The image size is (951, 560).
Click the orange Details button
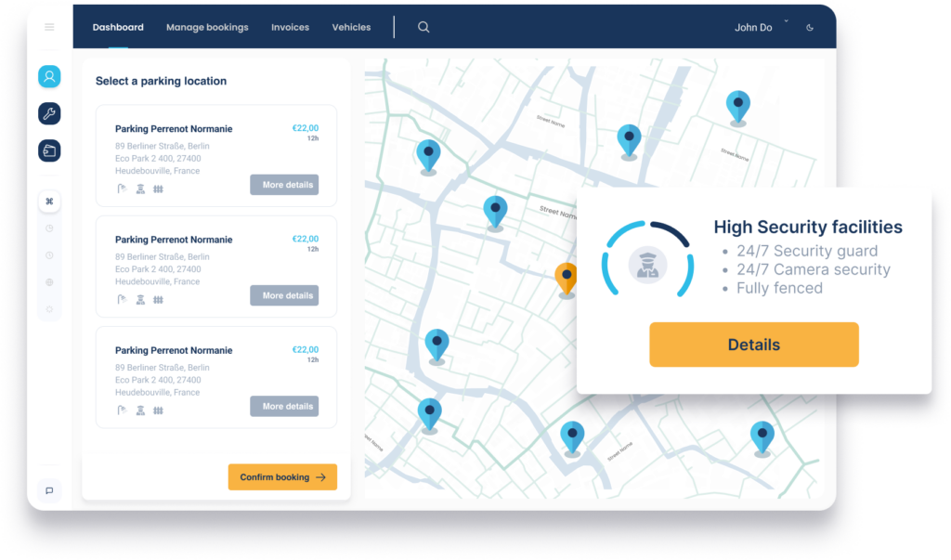(x=753, y=345)
